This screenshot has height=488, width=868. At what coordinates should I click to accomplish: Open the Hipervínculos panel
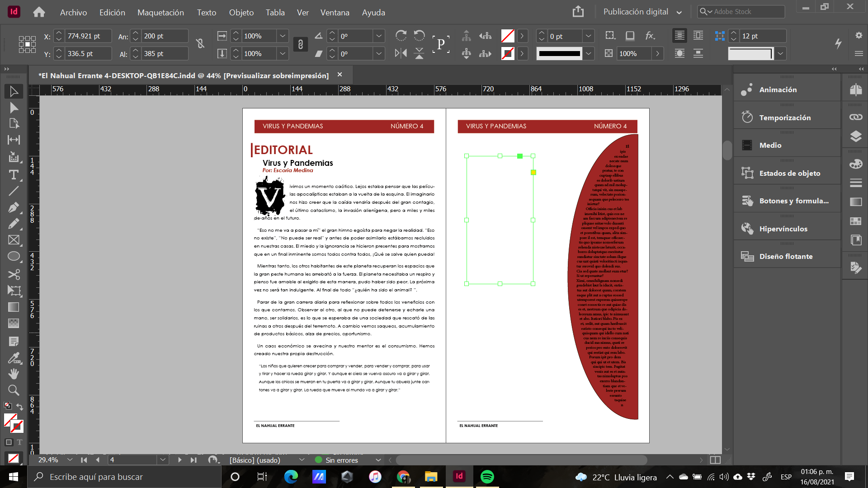click(x=787, y=229)
